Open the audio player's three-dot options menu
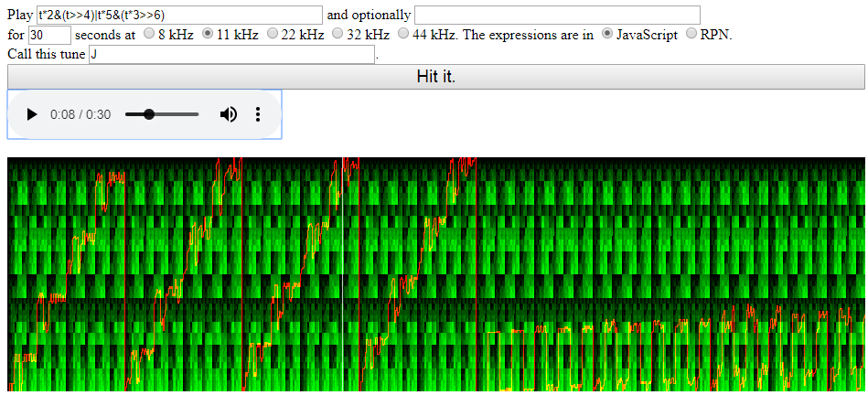Image resolution: width=868 pixels, height=395 pixels. pyautogui.click(x=257, y=114)
